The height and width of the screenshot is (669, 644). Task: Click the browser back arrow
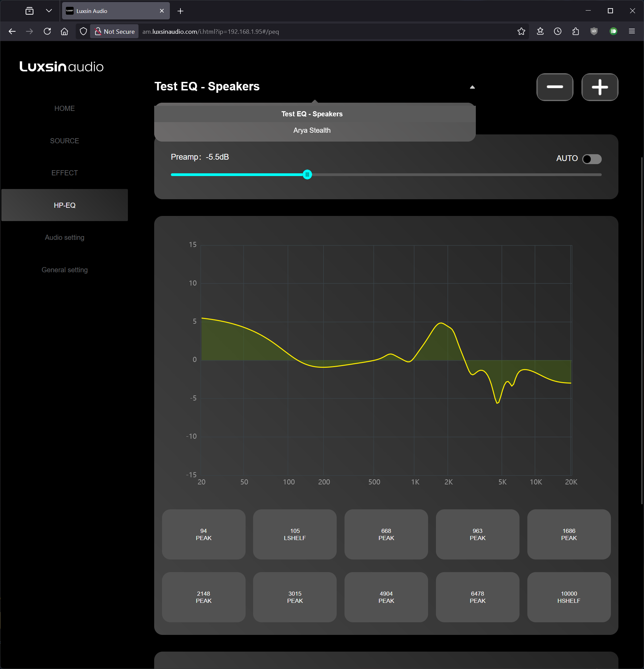pyautogui.click(x=12, y=31)
